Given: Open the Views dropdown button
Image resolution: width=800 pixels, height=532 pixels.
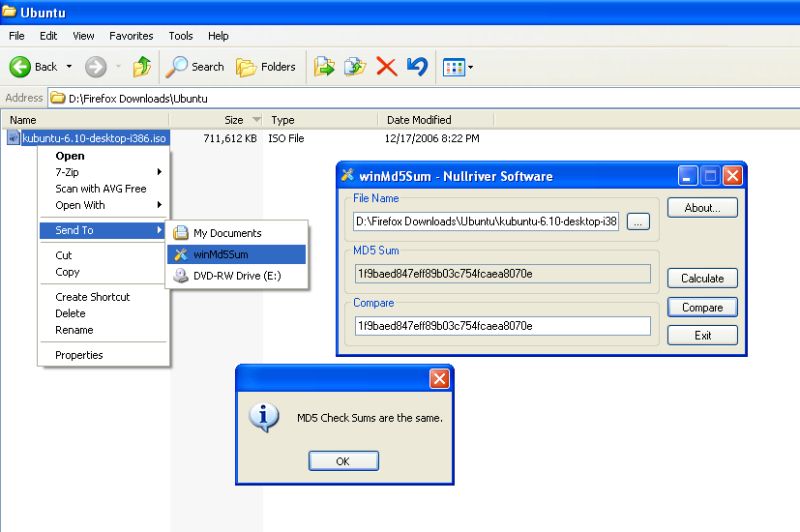Looking at the screenshot, I should pyautogui.click(x=458, y=67).
